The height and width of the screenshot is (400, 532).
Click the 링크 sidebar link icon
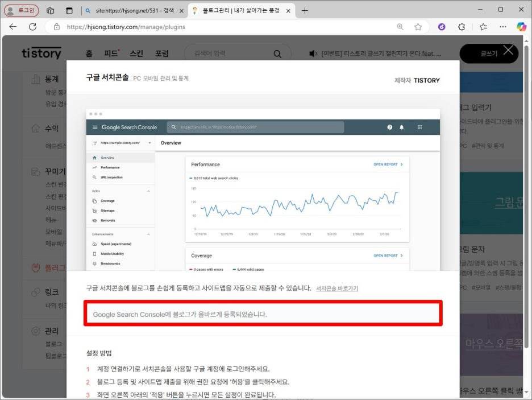36,292
